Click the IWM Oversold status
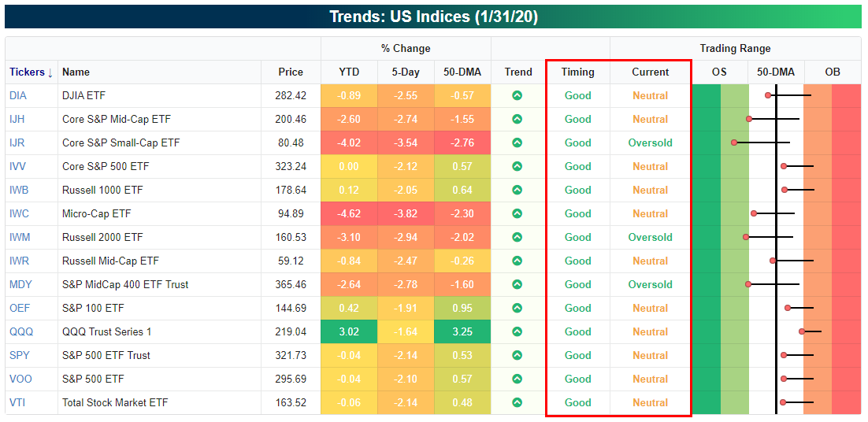 (651, 237)
